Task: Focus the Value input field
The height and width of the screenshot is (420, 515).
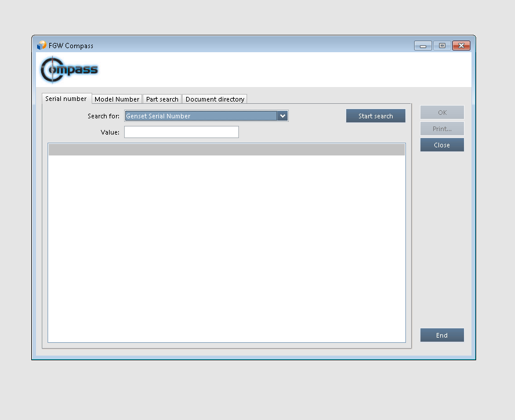Action: click(181, 132)
